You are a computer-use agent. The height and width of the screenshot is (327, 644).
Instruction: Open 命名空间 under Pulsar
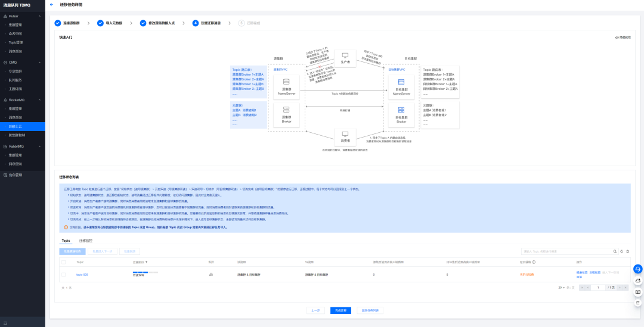click(x=16, y=33)
